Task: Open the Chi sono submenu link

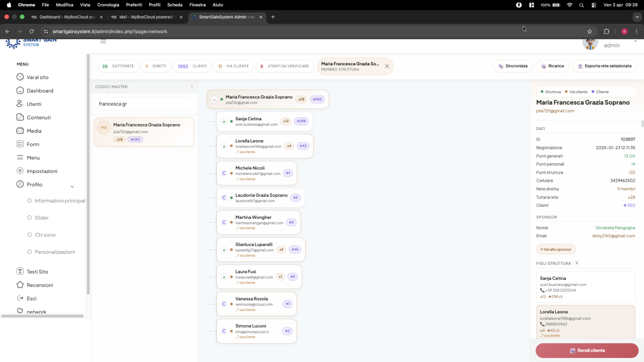Action: tap(45, 235)
